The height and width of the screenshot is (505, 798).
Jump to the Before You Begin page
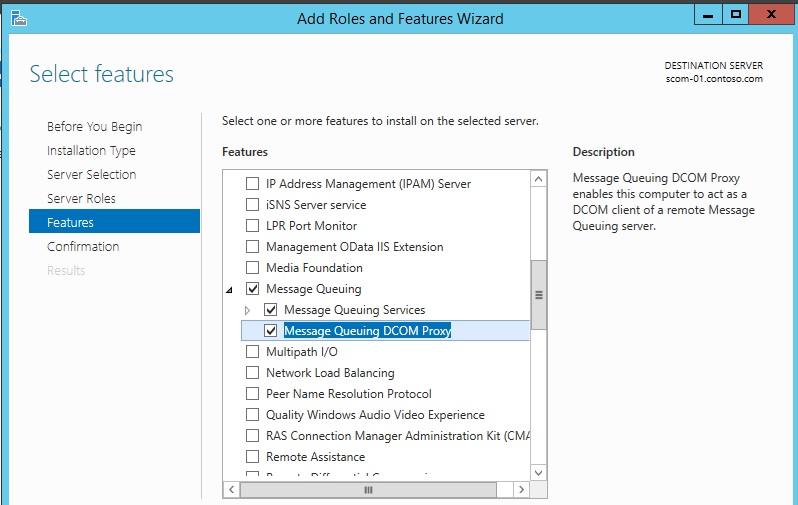click(x=94, y=126)
